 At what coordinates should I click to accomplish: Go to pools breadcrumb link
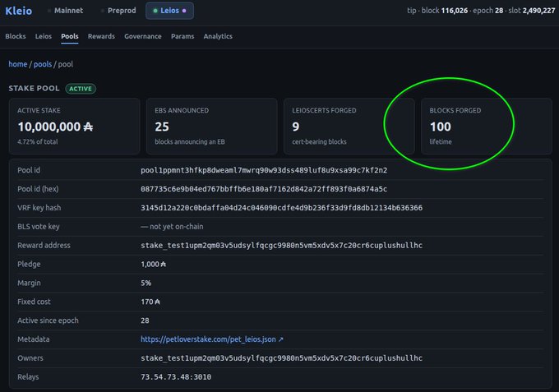coord(43,64)
